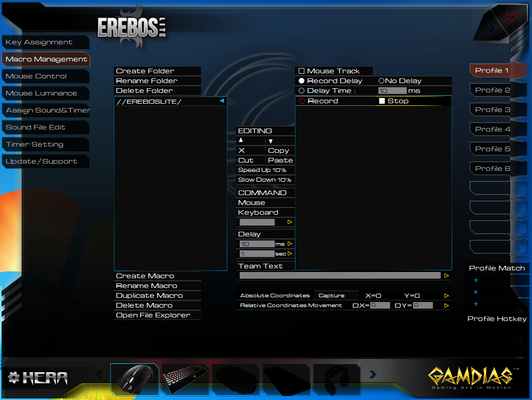
Task: Move macro step up with up-arrow icon
Action: coord(240,140)
